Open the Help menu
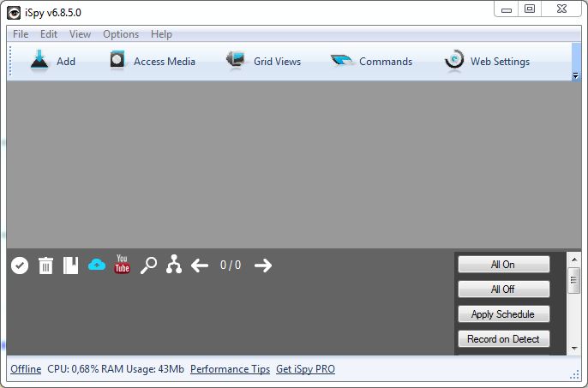The height and width of the screenshot is (388, 588). pyautogui.click(x=161, y=34)
